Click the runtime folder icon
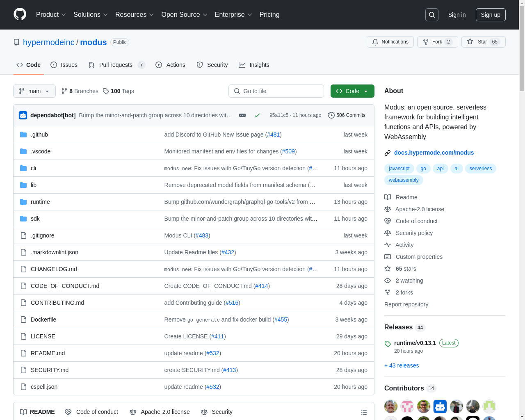Screen dimensions: 525x420 23,202
